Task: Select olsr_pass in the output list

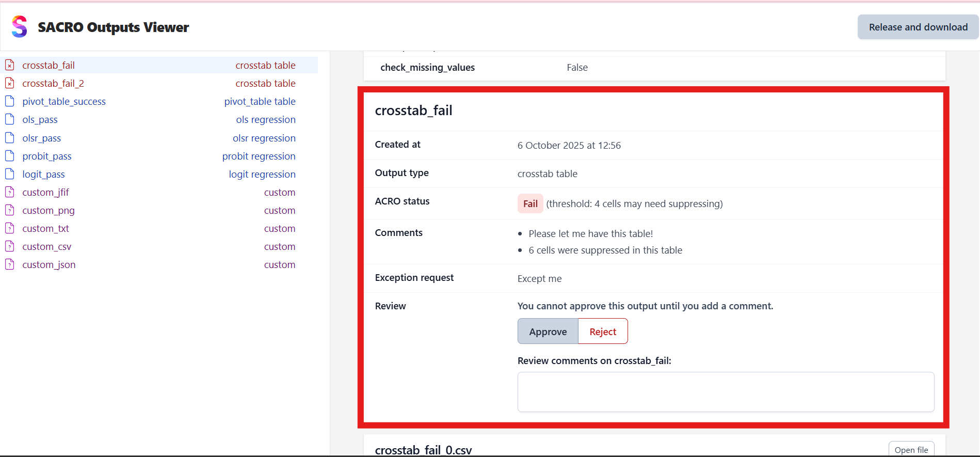Action: [42, 138]
